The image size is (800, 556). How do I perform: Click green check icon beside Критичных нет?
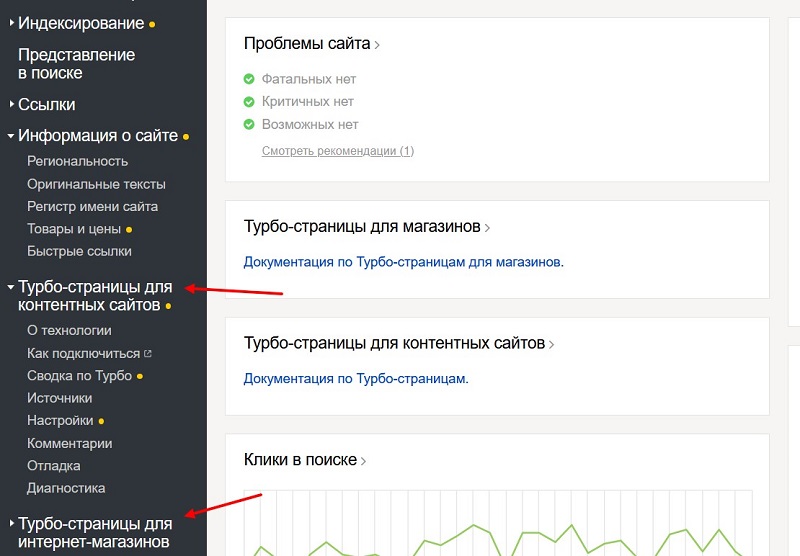[x=249, y=102]
